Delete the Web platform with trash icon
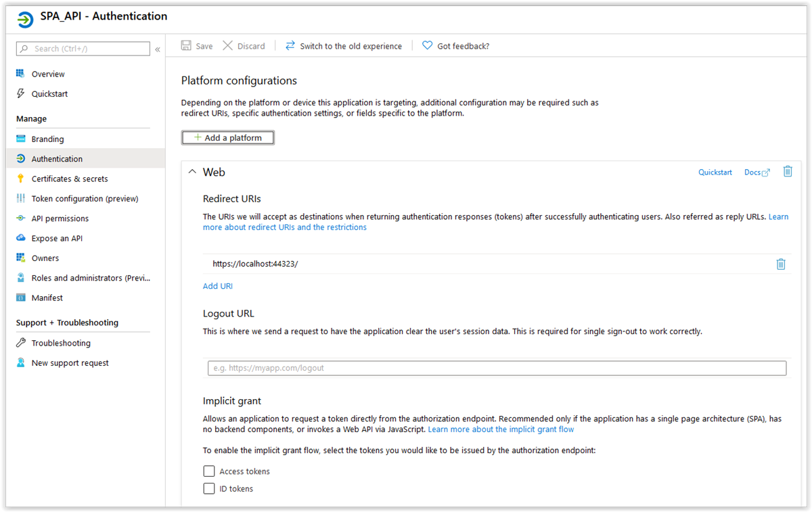The height and width of the screenshot is (512, 812). (x=788, y=172)
